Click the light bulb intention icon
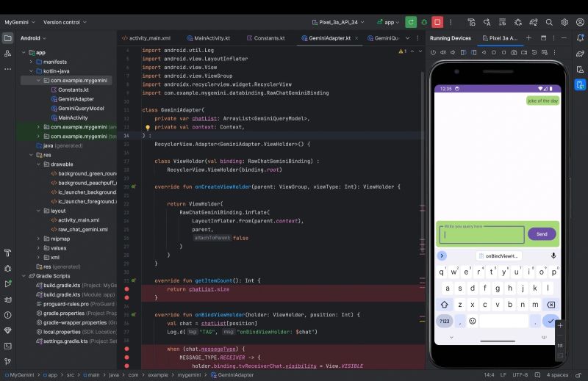588x381 pixels. (x=148, y=128)
